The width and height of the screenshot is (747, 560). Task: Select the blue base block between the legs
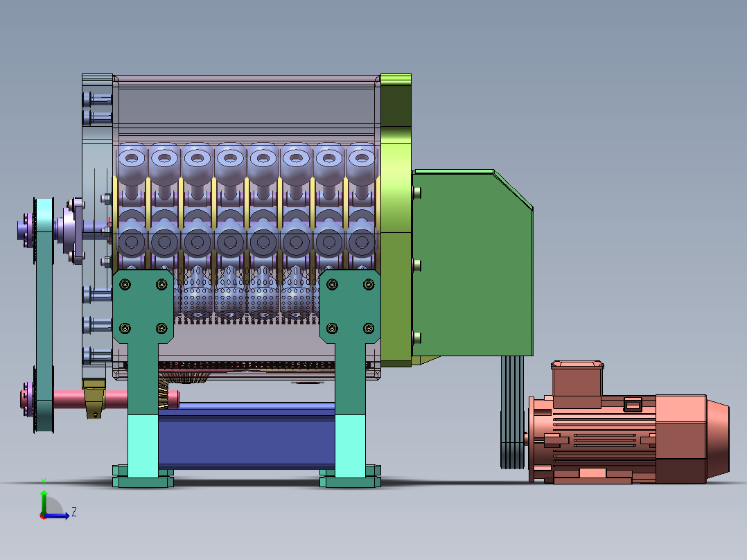tap(246, 436)
